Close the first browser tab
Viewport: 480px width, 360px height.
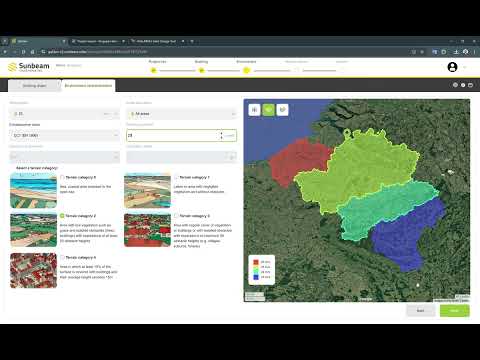point(64,41)
